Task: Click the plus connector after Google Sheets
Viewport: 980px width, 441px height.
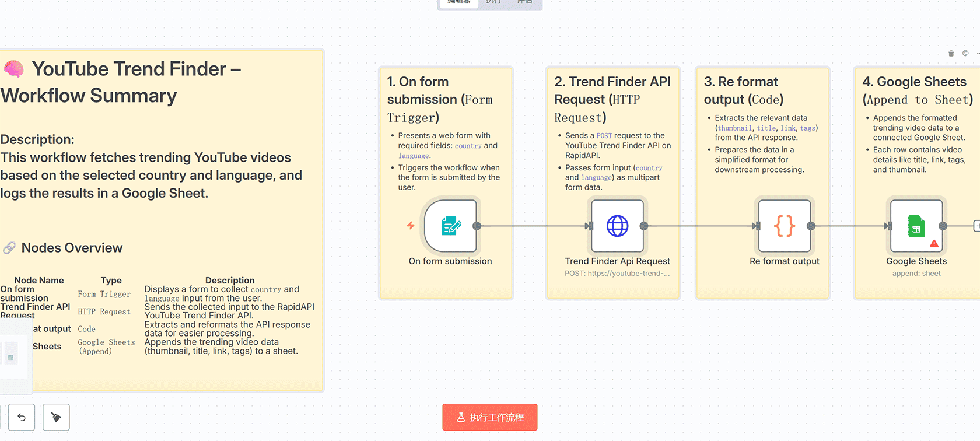Action: (977, 226)
